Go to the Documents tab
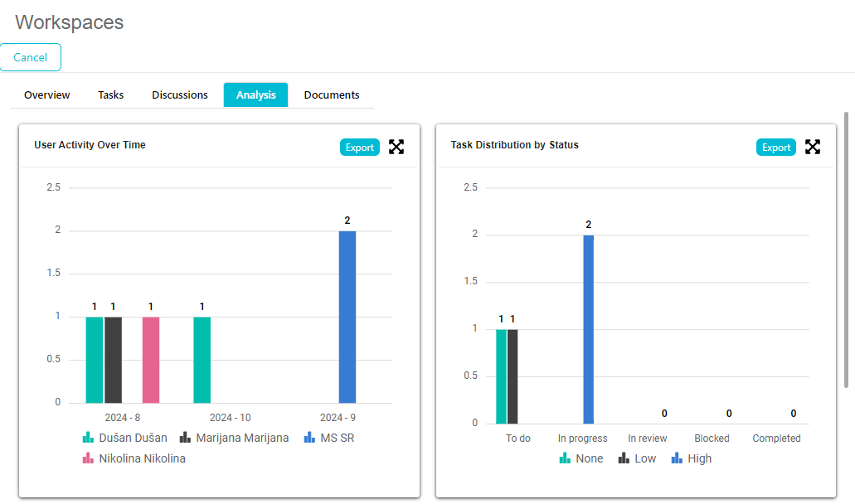Image resolution: width=855 pixels, height=504 pixels. (x=332, y=95)
